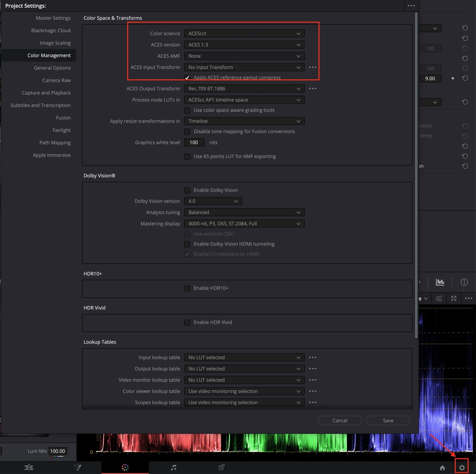This screenshot has height=474, width=476.
Task: Click the Cancel button
Action: click(340, 420)
